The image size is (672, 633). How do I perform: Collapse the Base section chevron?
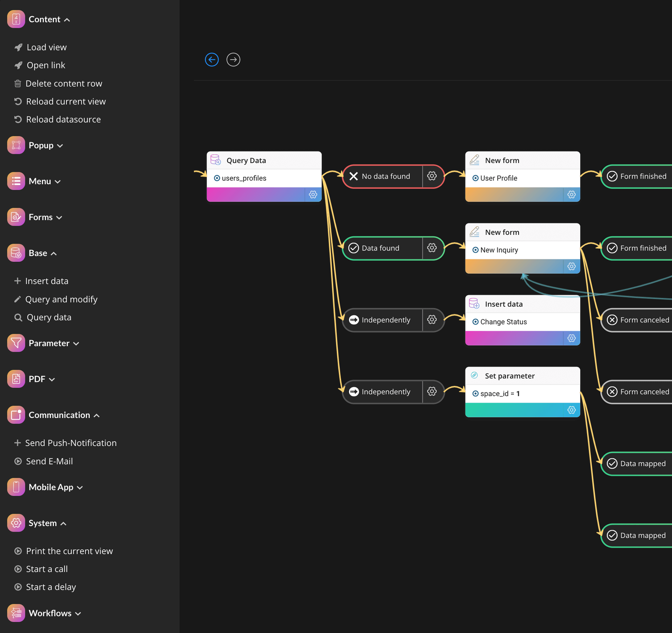(54, 253)
